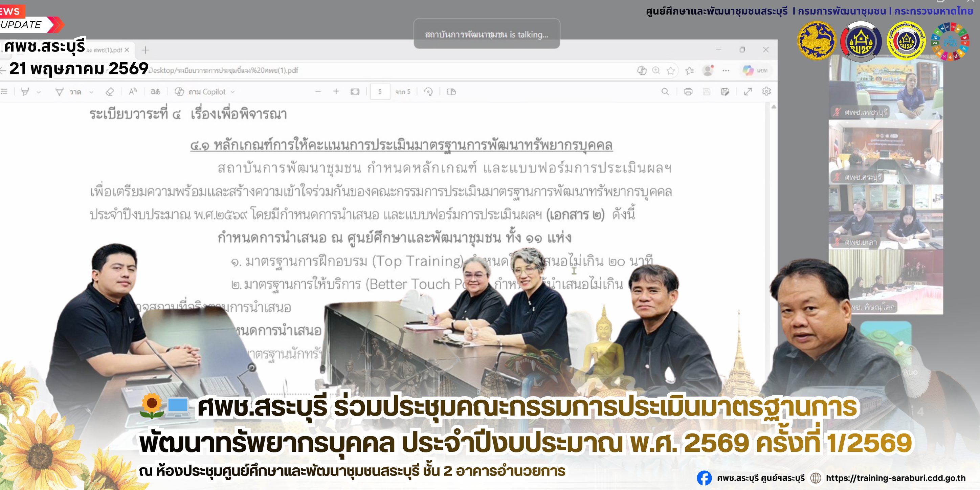
Task: Click the Translate (aあ) icon
Action: (155, 92)
